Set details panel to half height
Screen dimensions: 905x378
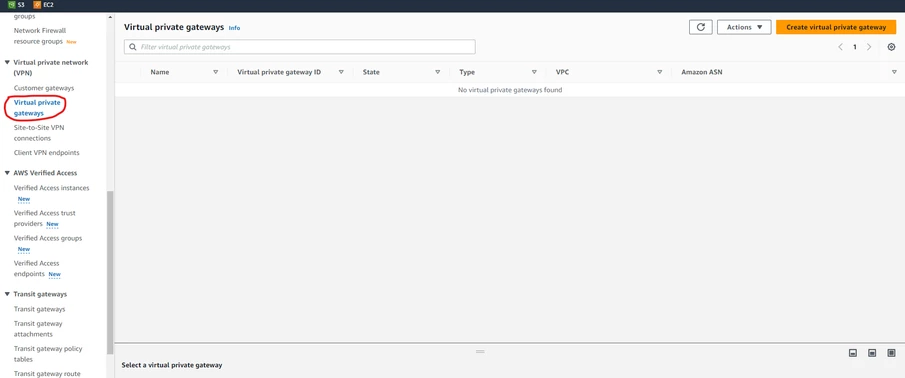click(872, 353)
